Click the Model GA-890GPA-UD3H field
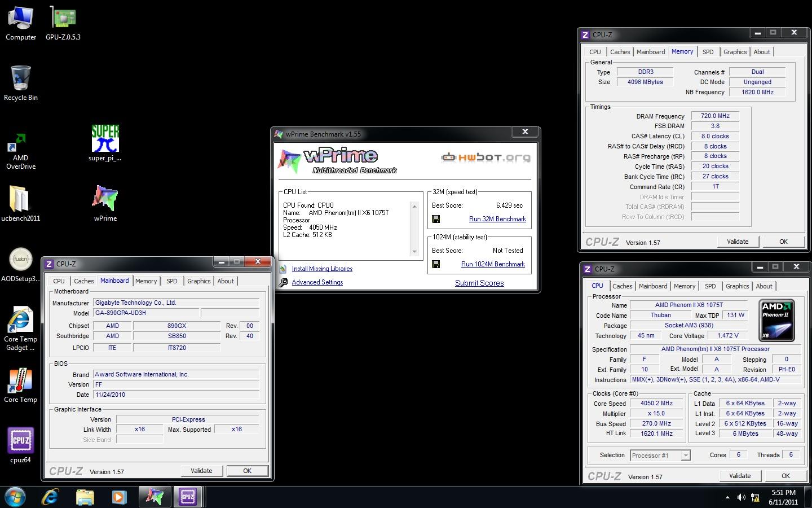The width and height of the screenshot is (812, 508). click(x=145, y=313)
